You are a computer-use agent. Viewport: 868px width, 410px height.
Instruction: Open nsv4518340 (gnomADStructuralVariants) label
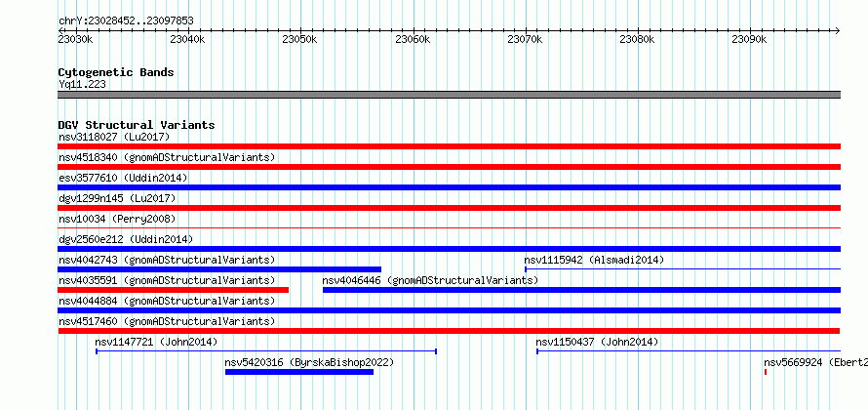[167, 157]
